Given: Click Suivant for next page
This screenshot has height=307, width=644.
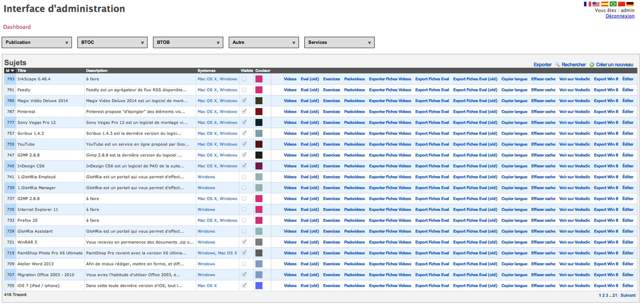Looking at the screenshot, I should [628, 295].
